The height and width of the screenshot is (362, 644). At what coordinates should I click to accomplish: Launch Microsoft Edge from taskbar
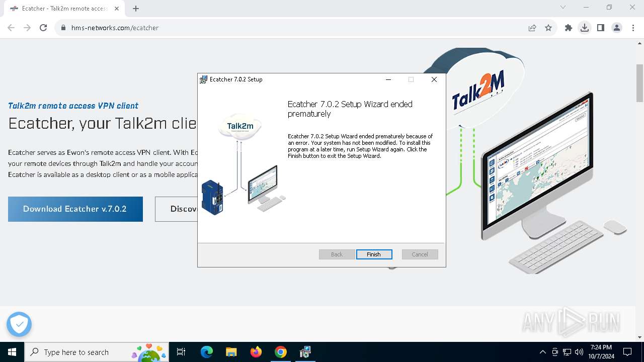click(207, 352)
